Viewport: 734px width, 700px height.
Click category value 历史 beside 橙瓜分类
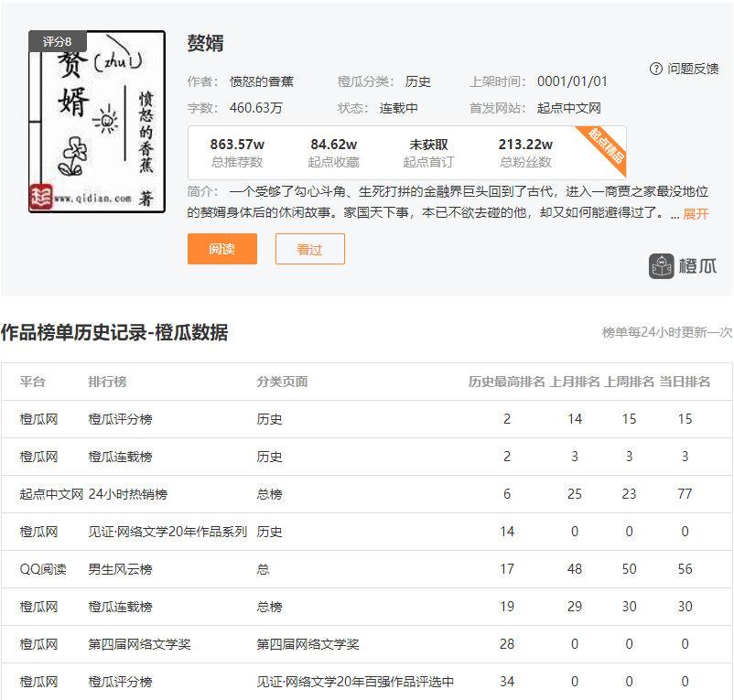(417, 81)
